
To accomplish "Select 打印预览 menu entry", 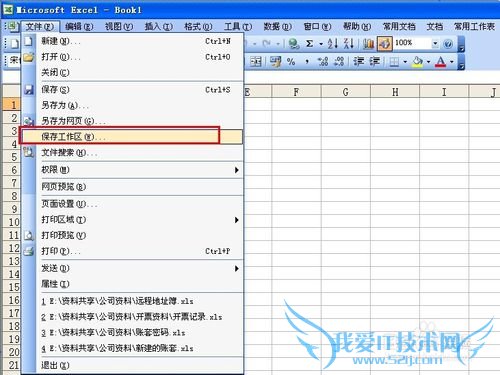I will (132, 235).
